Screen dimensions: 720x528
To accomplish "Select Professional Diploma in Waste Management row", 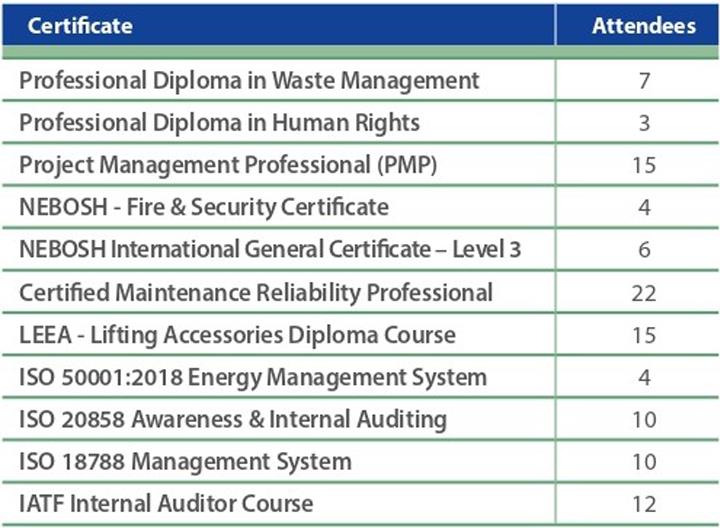I will 360,81.
